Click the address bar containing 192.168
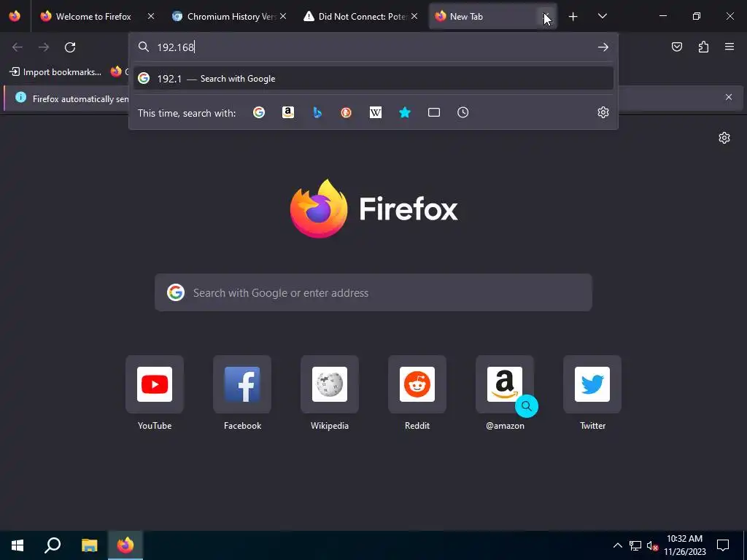 (x=373, y=47)
